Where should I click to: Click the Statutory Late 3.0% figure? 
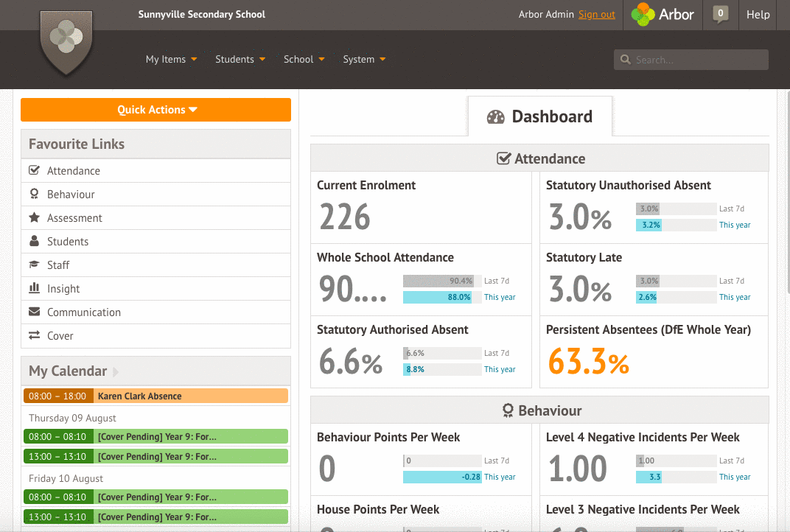[581, 289]
